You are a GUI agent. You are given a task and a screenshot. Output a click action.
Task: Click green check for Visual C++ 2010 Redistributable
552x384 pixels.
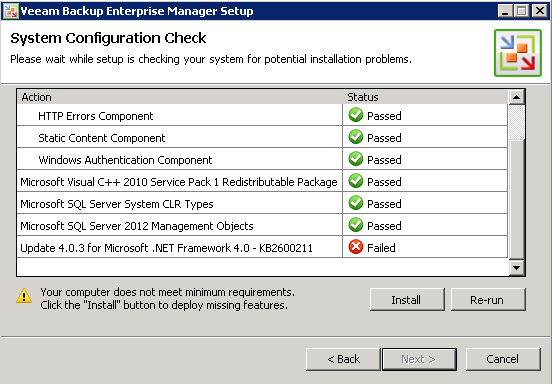[x=356, y=181]
